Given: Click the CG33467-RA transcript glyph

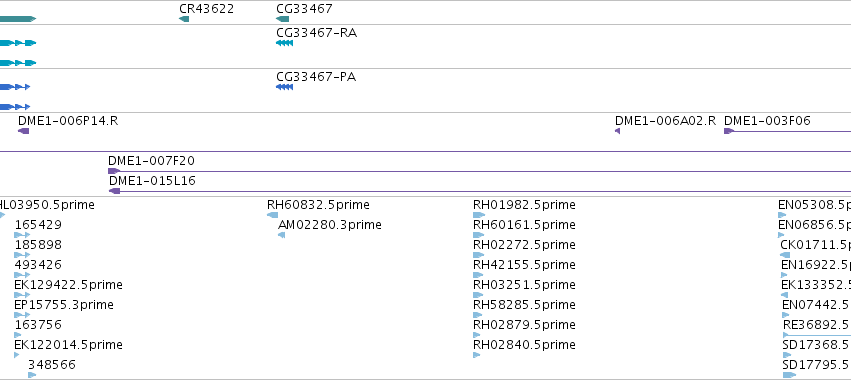Looking at the screenshot, I should pyautogui.click(x=284, y=43).
